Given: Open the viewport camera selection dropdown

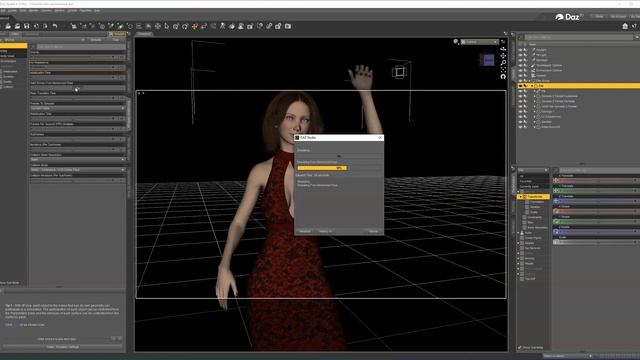Looking at the screenshot, I should [480, 42].
